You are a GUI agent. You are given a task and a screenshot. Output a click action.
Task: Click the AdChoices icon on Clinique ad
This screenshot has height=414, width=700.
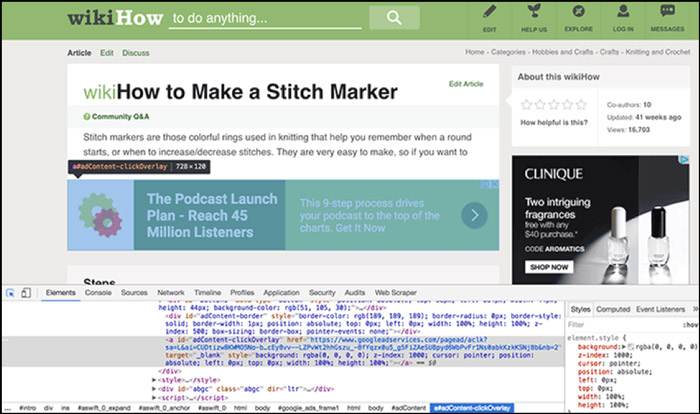pyautogui.click(x=684, y=159)
